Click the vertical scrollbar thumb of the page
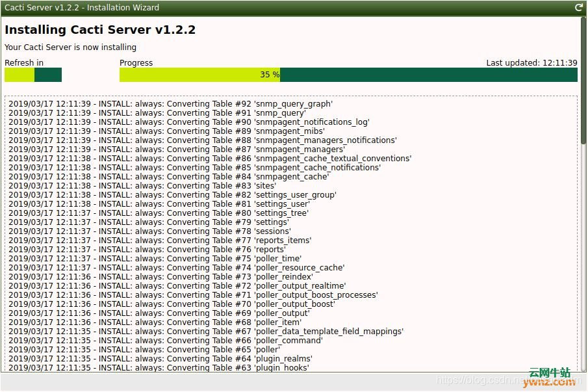 tap(583, 81)
